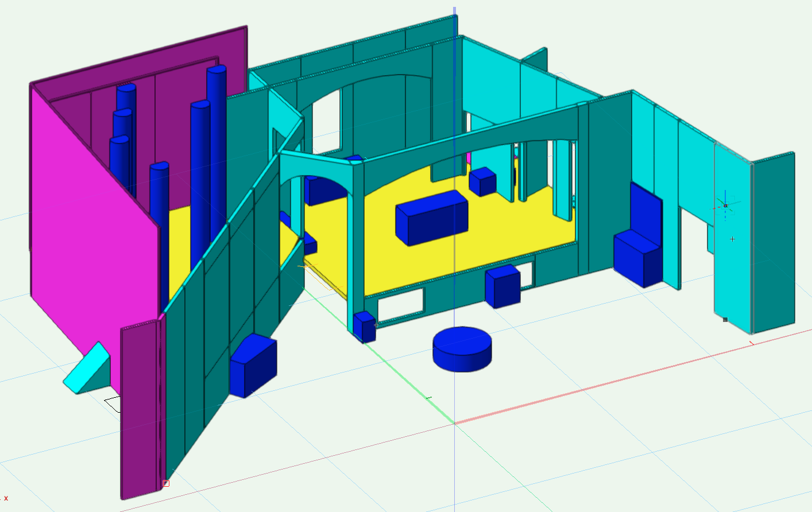This screenshot has width=812, height=512.
Task: Select the cyan wedge ramp beside magenta wall
Action: pos(87,369)
